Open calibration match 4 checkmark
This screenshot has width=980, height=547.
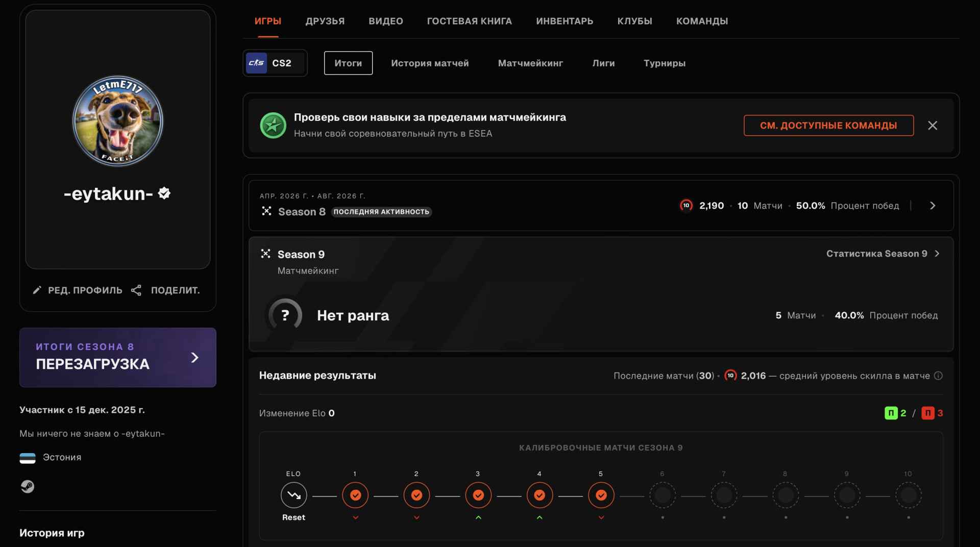tap(540, 495)
